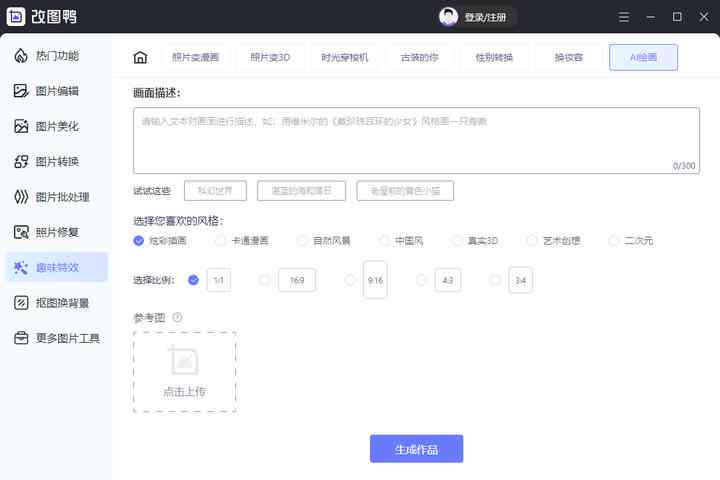This screenshot has width=720, height=480.
Task: Use the first 试试这些 suggestion chip
Action: (x=215, y=191)
